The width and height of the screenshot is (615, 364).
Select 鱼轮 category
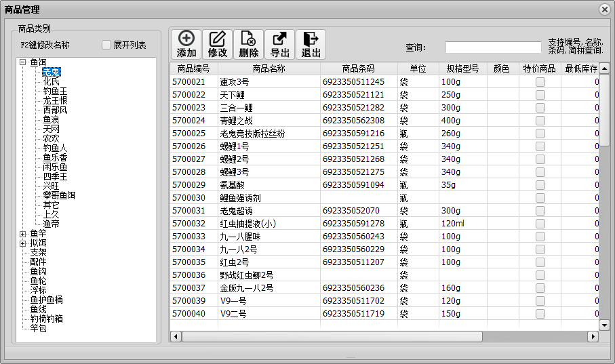pos(39,281)
